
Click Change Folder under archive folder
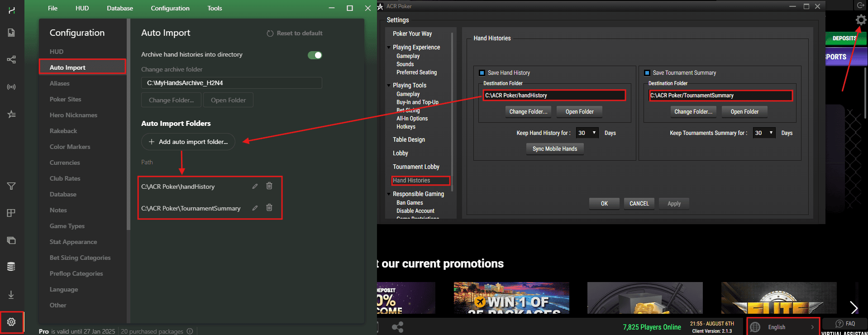171,100
